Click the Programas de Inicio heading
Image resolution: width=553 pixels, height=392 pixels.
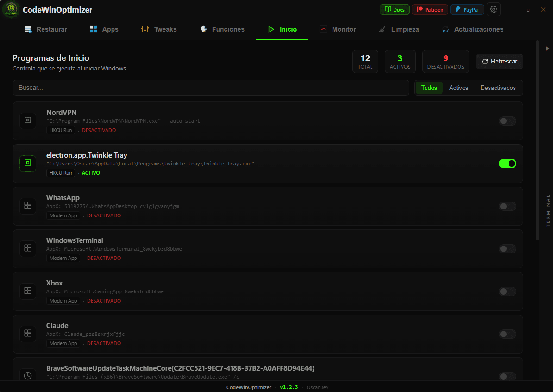click(x=51, y=58)
